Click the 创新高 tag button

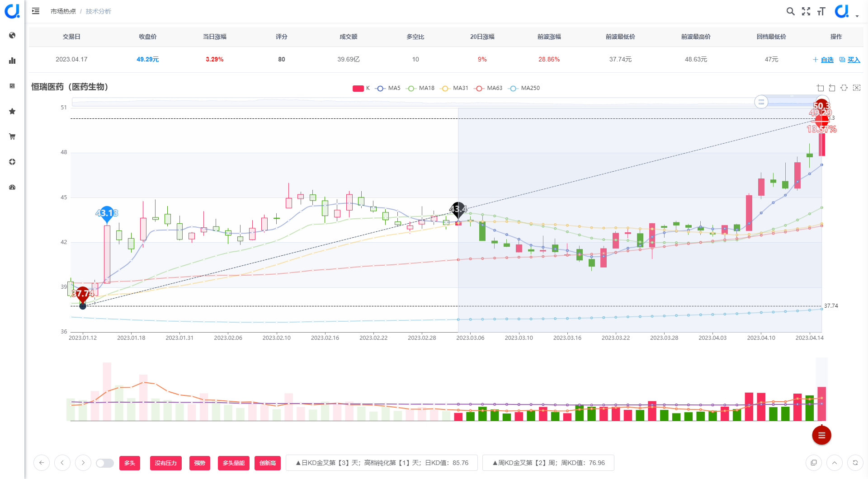tap(268, 463)
